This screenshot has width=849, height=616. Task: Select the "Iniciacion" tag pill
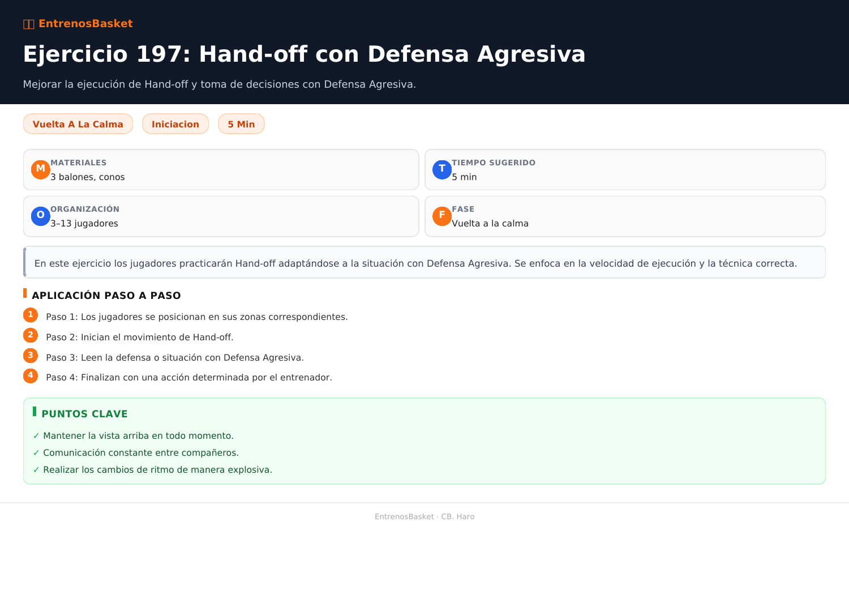coord(175,124)
